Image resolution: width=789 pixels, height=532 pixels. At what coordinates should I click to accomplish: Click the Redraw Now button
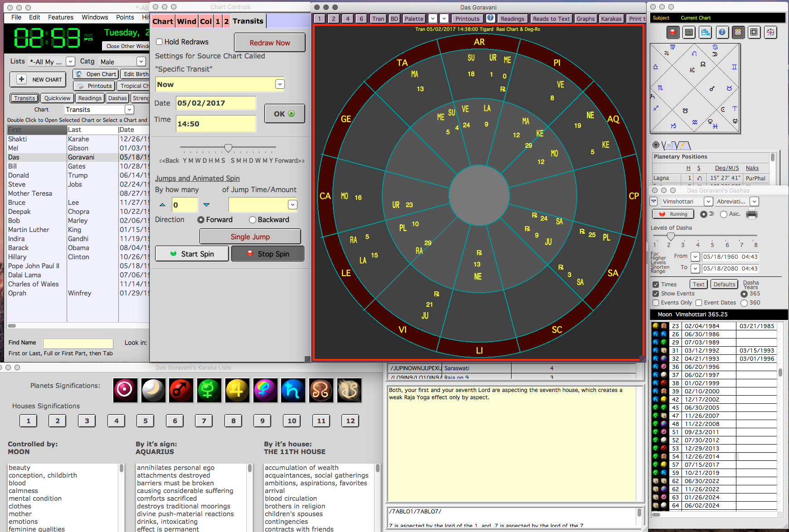tap(270, 43)
